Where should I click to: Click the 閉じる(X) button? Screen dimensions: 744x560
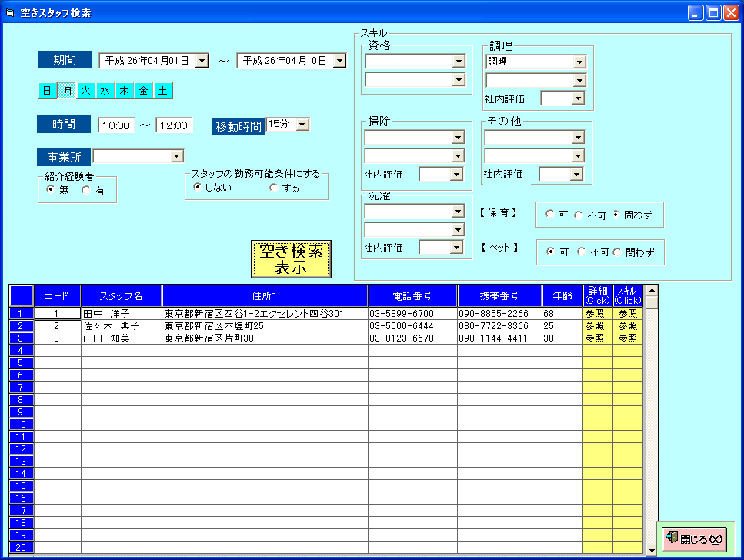click(694, 539)
